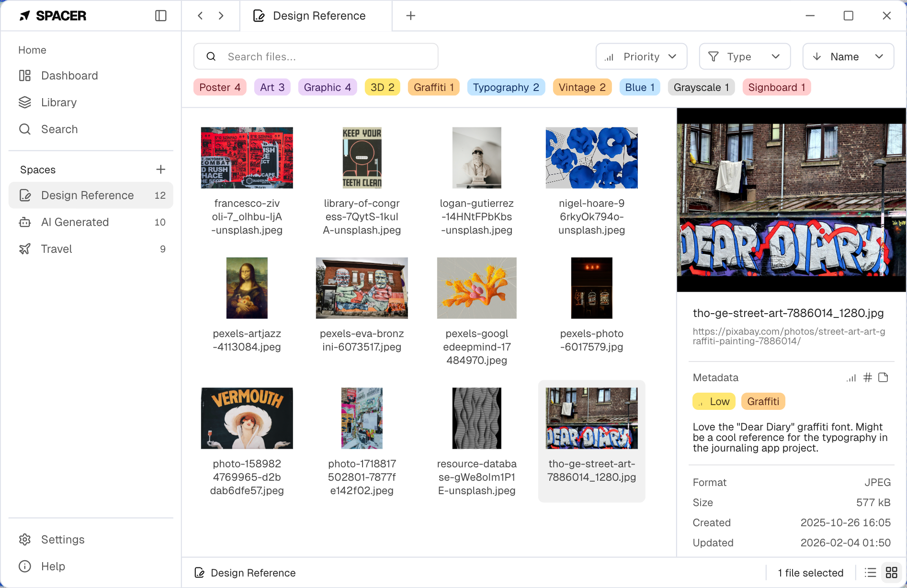
Task: Open the Name sort dropdown
Action: (848, 57)
